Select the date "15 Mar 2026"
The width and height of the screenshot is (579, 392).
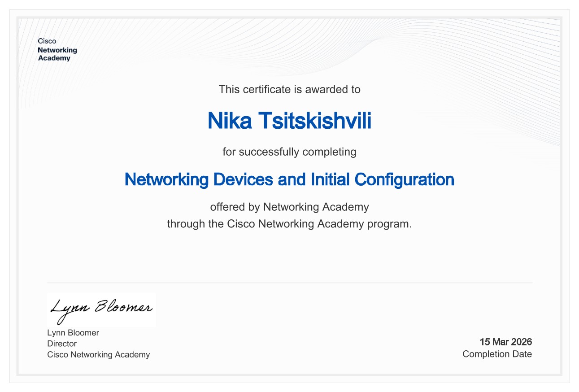point(506,342)
